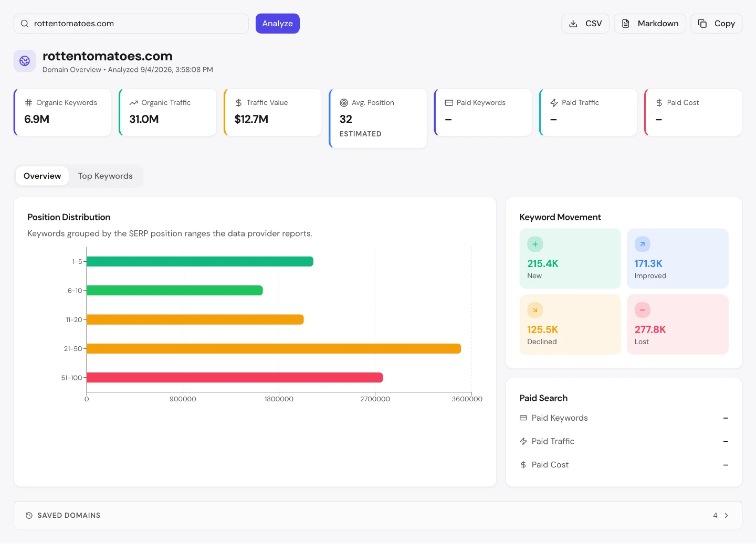Click the search magnifier icon
Screen dimensions: 756x544
[x=25, y=24]
